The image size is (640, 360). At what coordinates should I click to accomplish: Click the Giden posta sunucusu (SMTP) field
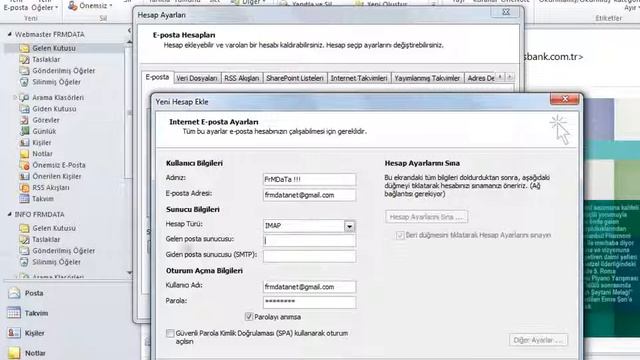pos(309,256)
